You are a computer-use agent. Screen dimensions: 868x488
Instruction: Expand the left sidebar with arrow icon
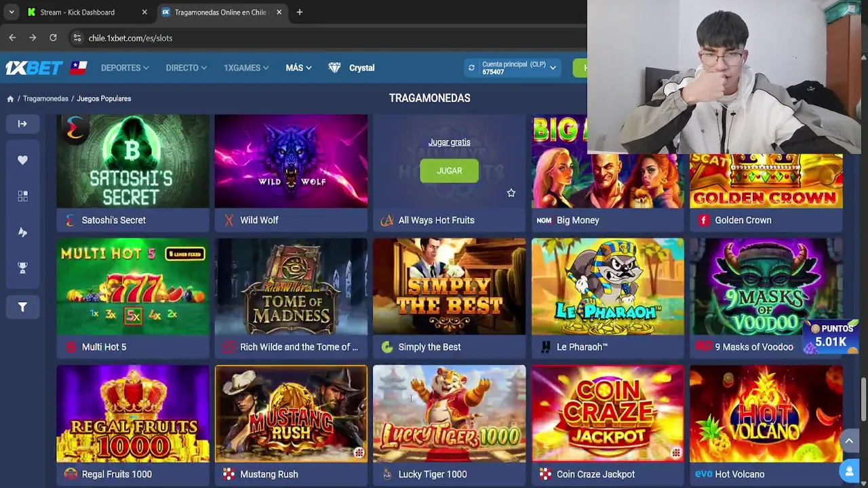[22, 124]
